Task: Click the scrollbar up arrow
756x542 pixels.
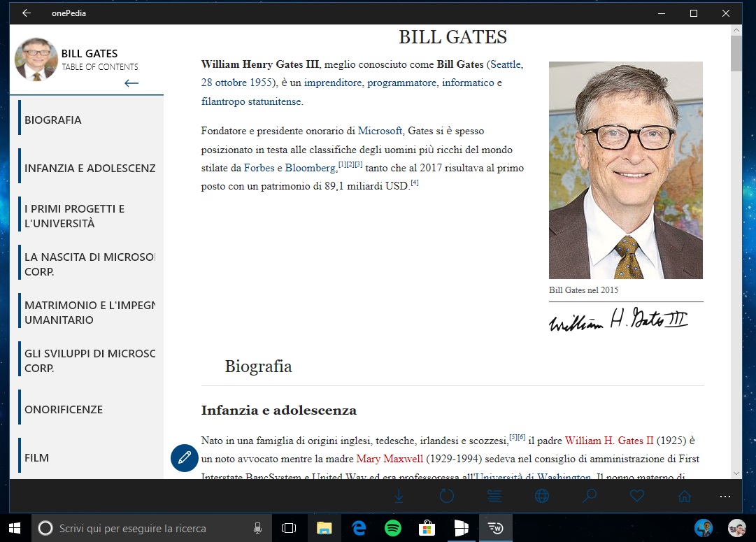Action: coord(736,30)
